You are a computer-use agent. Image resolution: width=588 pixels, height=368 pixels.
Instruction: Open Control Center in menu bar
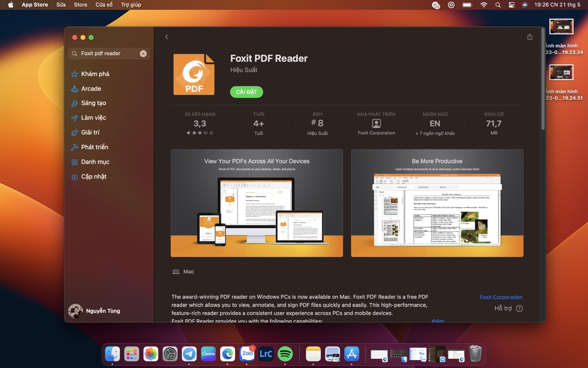[x=511, y=5]
